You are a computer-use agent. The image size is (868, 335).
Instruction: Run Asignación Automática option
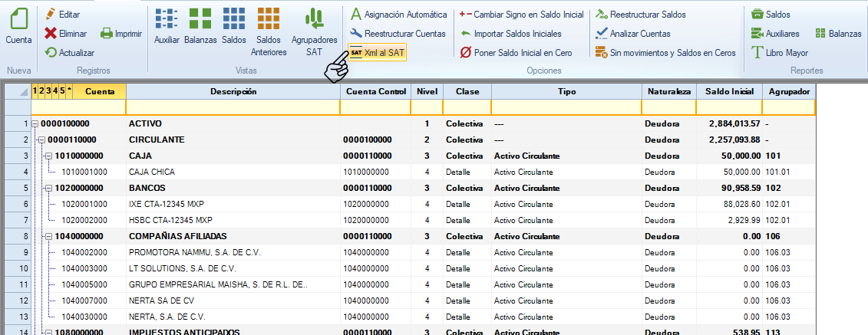[398, 15]
